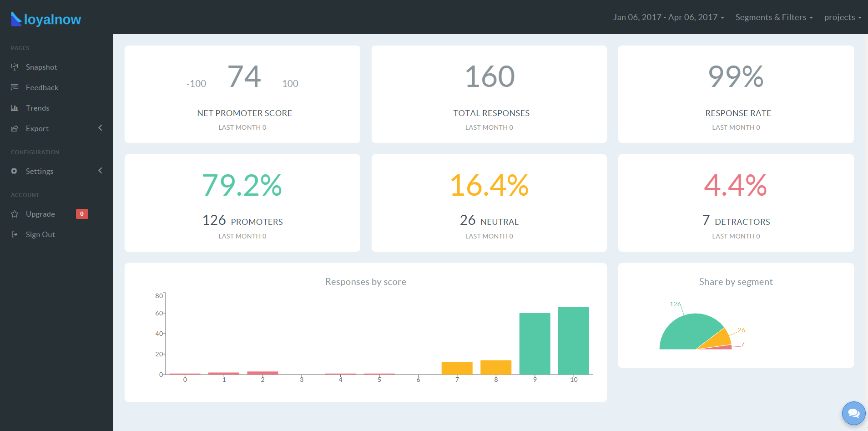Click the Upgrade badge showing 0

click(82, 214)
